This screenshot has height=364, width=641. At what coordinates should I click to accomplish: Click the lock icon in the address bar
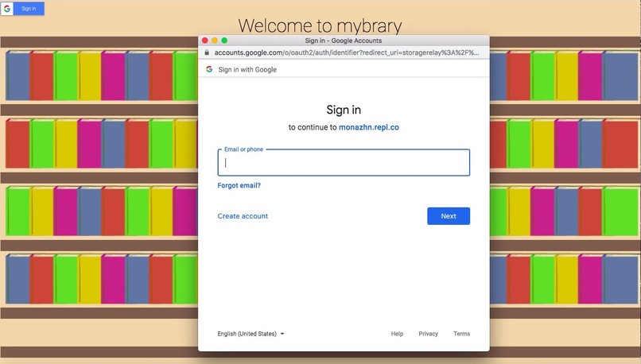pos(207,52)
